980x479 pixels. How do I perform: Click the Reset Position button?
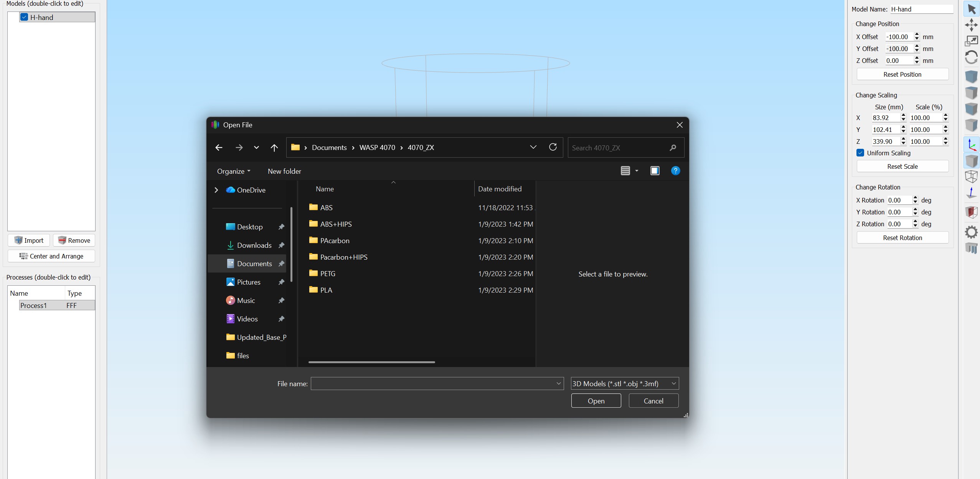coord(902,74)
